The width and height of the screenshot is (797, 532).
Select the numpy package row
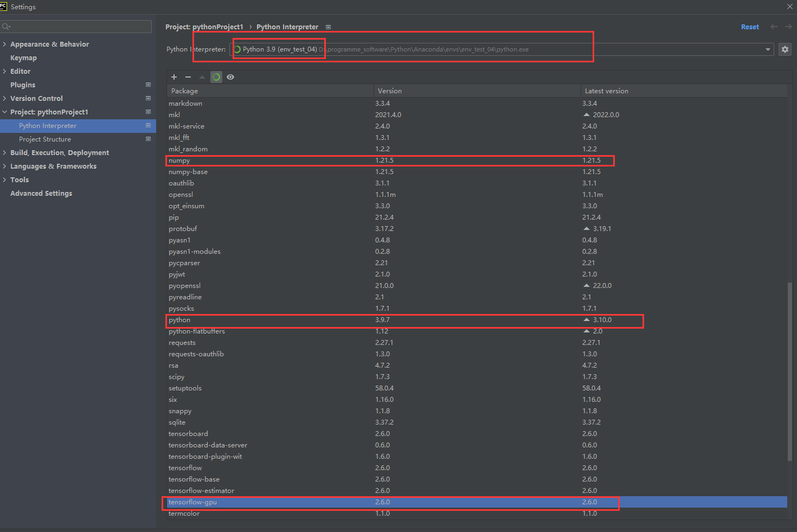tap(477, 160)
